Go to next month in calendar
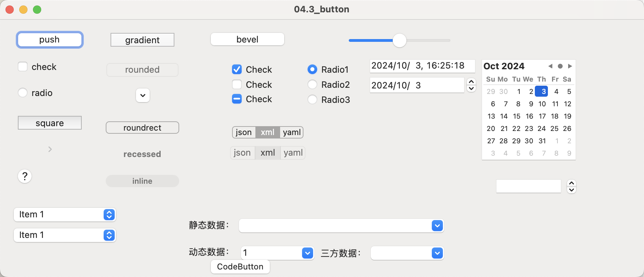The image size is (644, 277). (x=570, y=66)
